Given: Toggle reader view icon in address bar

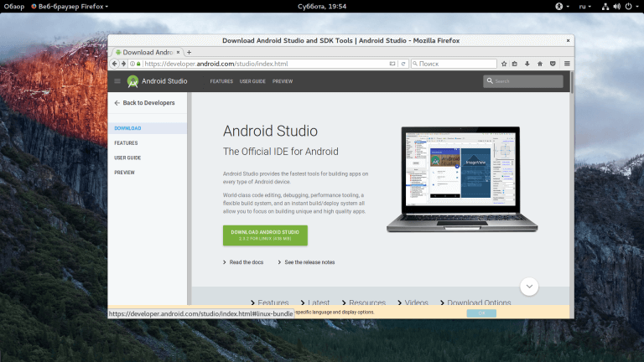Looking at the screenshot, I should pyautogui.click(x=392, y=64).
